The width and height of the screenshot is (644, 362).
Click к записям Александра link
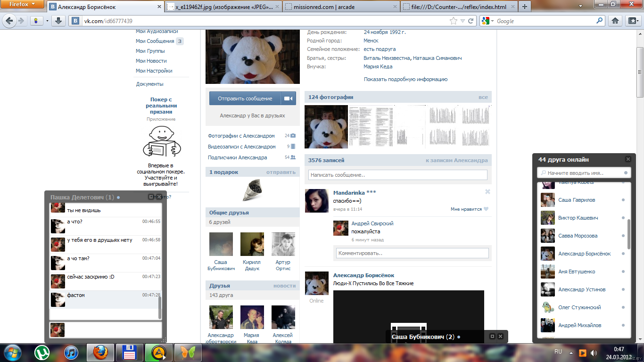[x=457, y=160]
